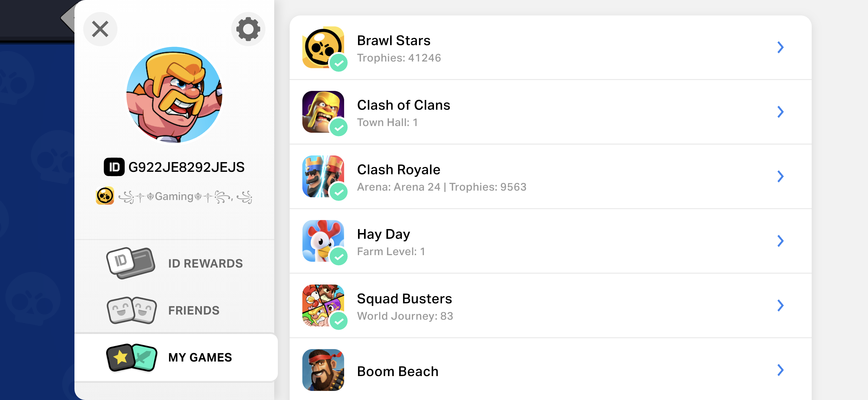Viewport: 868px width, 400px height.
Task: Click the green checkmark on Hay Day
Action: tap(339, 256)
